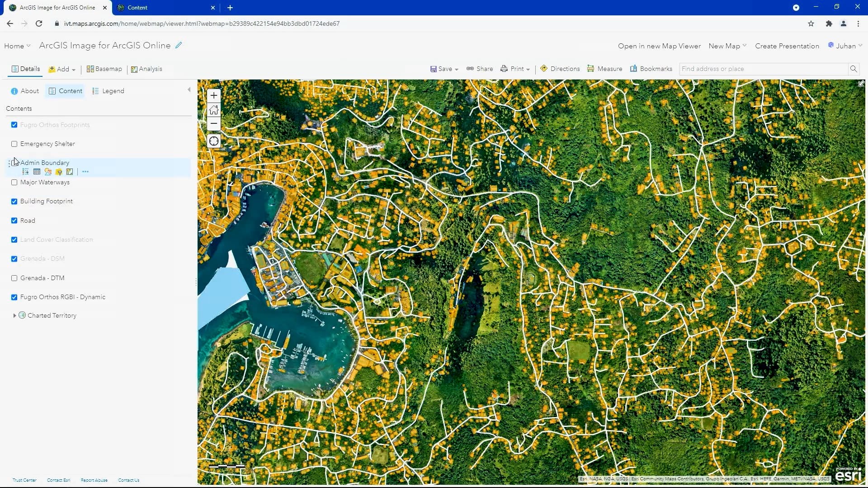Toggle visibility of Grenada DTM layer

(14, 278)
